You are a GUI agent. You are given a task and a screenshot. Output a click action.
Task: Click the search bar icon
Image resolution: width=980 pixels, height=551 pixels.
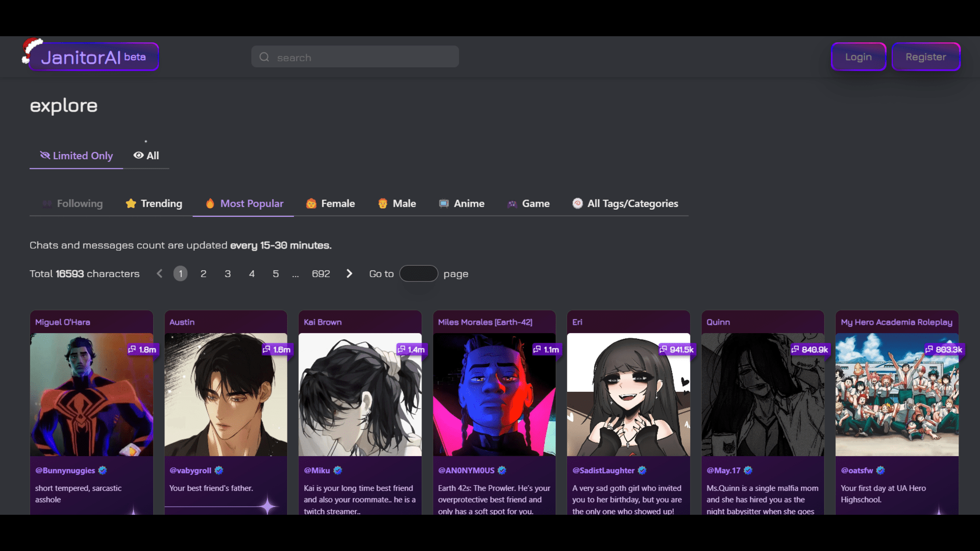pos(265,57)
